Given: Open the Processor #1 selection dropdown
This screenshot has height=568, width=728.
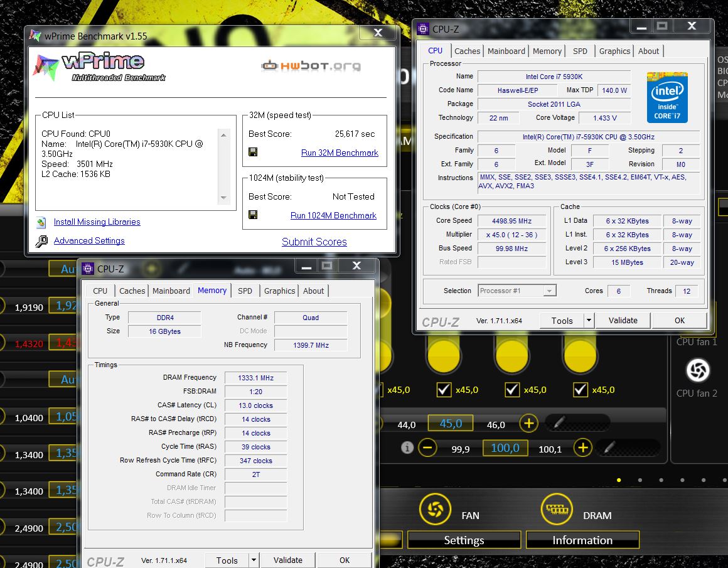Looking at the screenshot, I should click(x=549, y=291).
